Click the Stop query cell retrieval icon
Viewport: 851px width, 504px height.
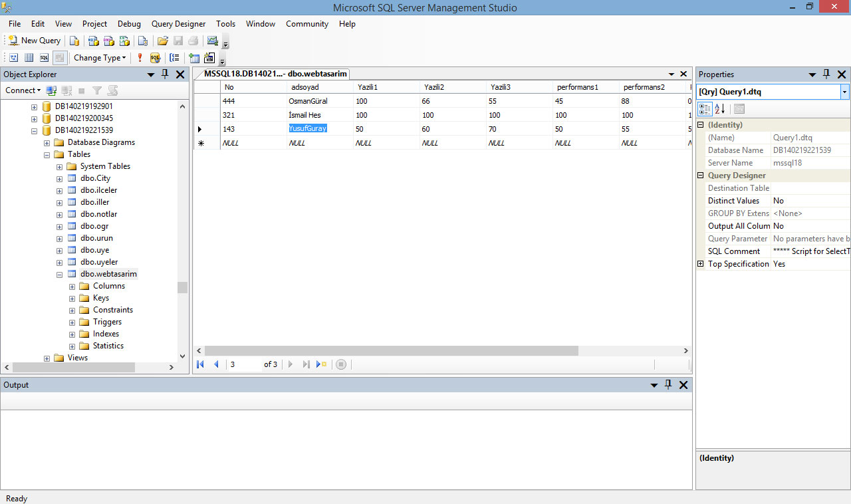coord(341,364)
